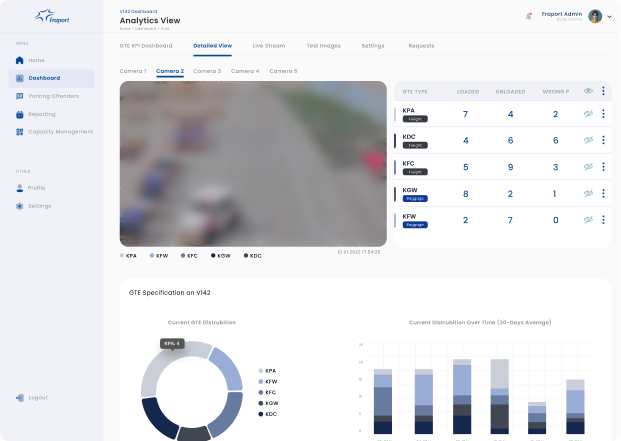Image resolution: width=621 pixels, height=441 pixels.
Task: Open Capacity Management page
Action: (61, 132)
